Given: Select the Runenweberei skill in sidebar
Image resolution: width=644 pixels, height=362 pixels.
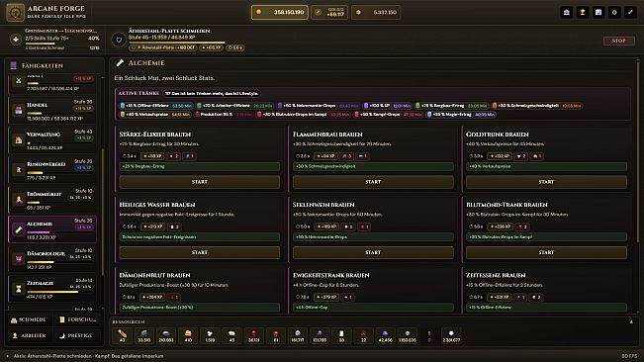Looking at the screenshot, I should coord(52,170).
